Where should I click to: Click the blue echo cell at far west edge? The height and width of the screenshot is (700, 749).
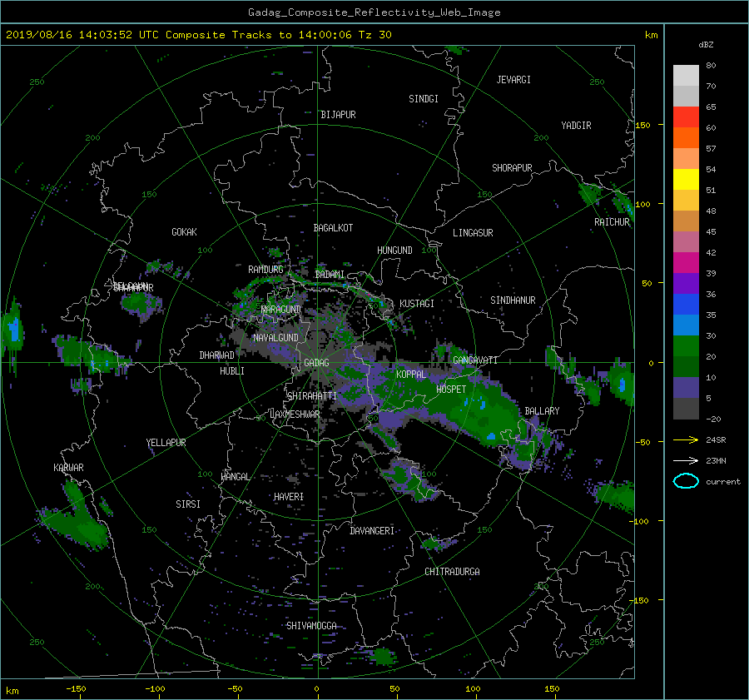[x=13, y=330]
